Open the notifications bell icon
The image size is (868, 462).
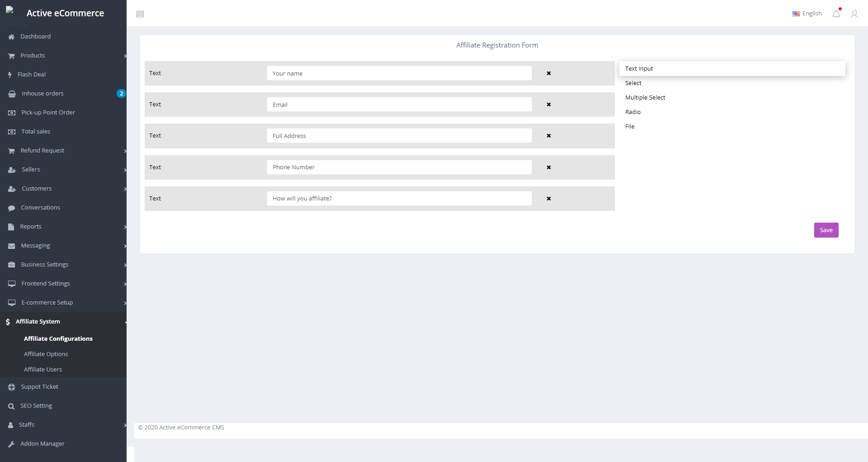836,14
